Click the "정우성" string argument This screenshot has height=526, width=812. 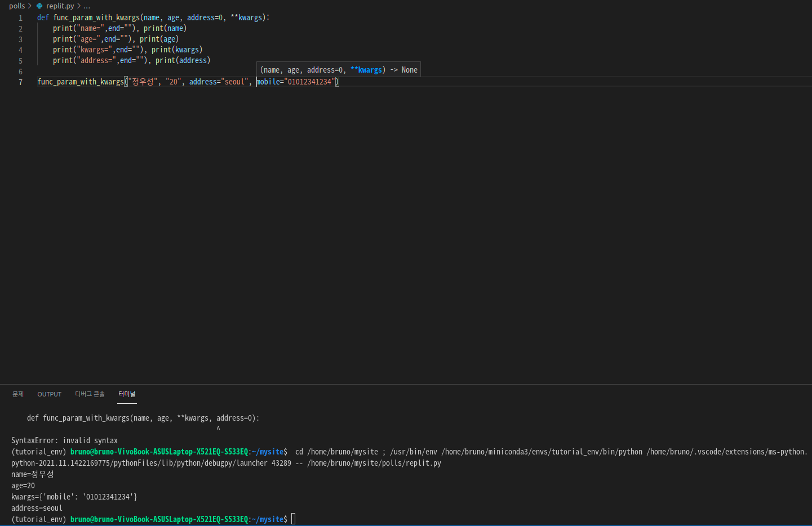[x=143, y=82]
